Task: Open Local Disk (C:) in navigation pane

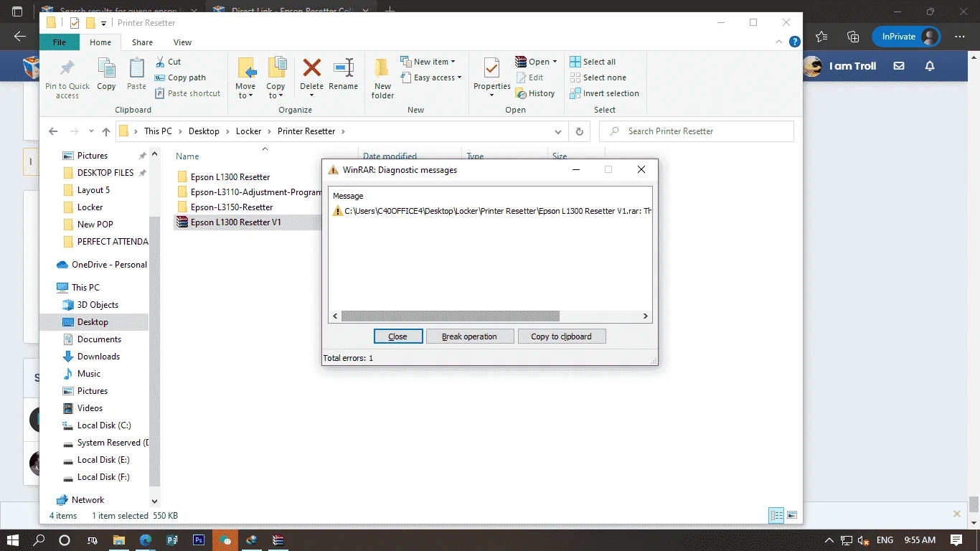Action: 104,425
